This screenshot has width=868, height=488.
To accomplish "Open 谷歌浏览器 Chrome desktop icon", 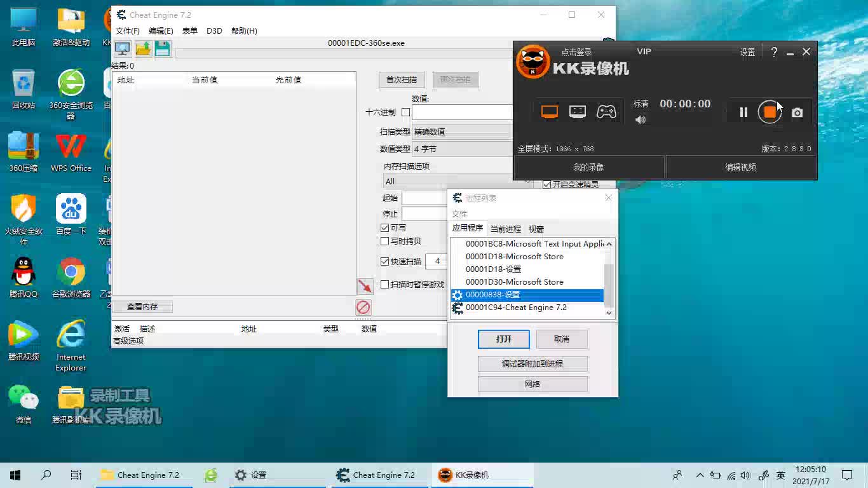I will (71, 278).
